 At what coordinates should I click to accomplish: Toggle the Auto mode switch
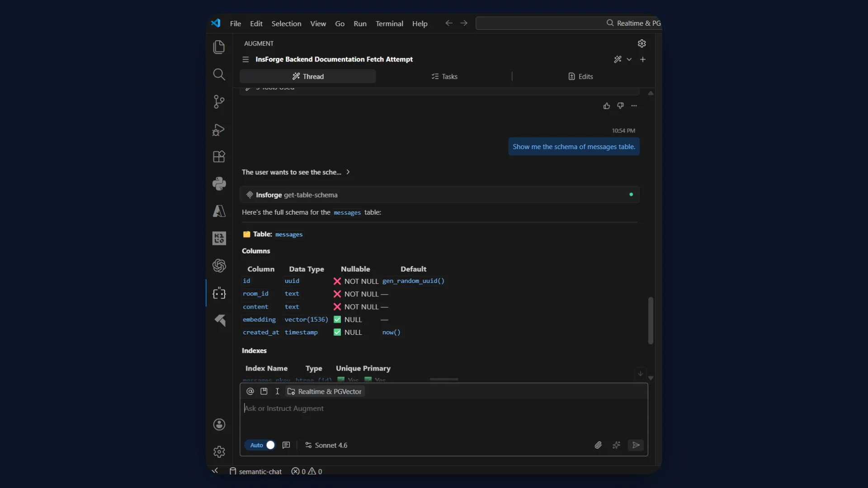(262, 445)
